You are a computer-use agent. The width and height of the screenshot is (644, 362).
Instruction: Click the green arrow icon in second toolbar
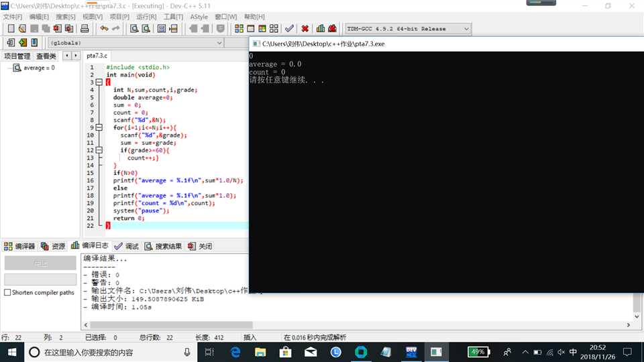point(23,42)
